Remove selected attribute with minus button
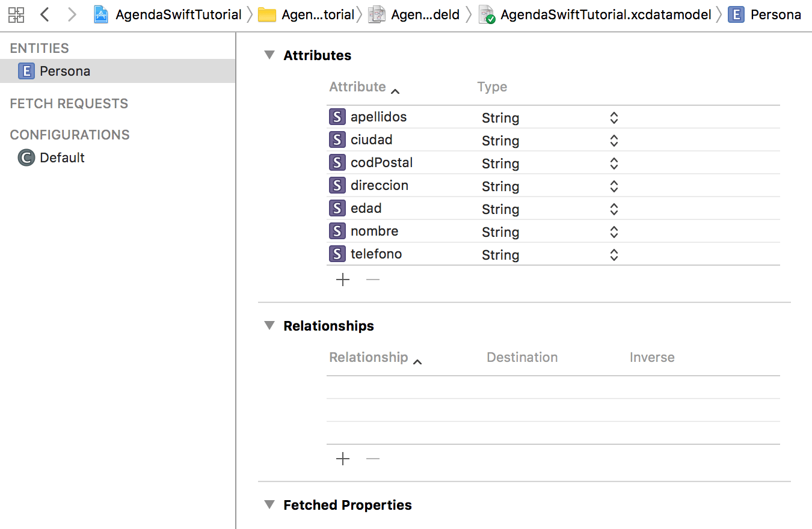The width and height of the screenshot is (812, 529). tap(372, 279)
